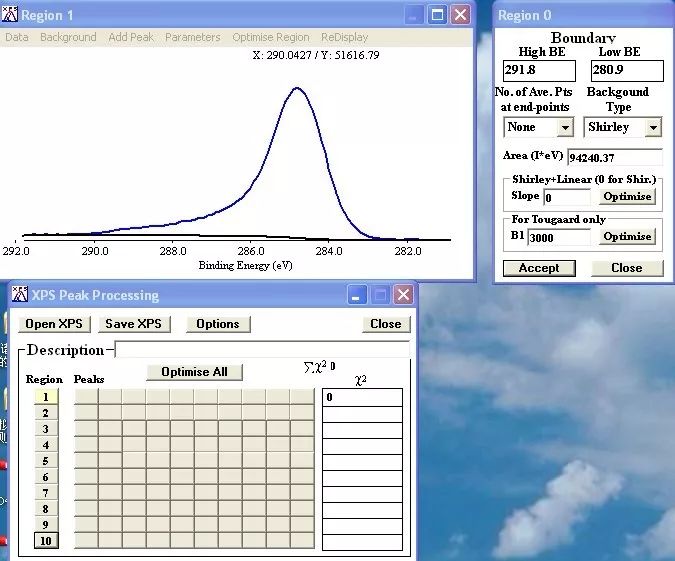The image size is (675, 561).
Task: Click the Open XPS button
Action: pyautogui.click(x=54, y=324)
